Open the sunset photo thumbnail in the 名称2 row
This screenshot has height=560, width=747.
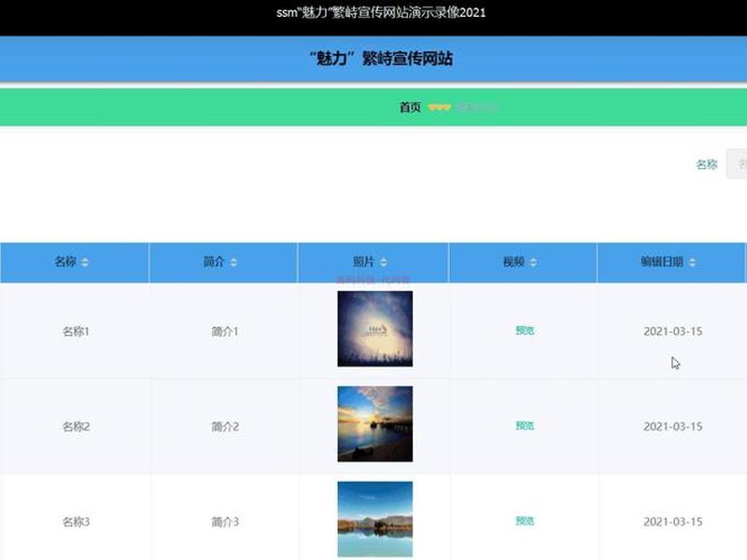pyautogui.click(x=375, y=424)
